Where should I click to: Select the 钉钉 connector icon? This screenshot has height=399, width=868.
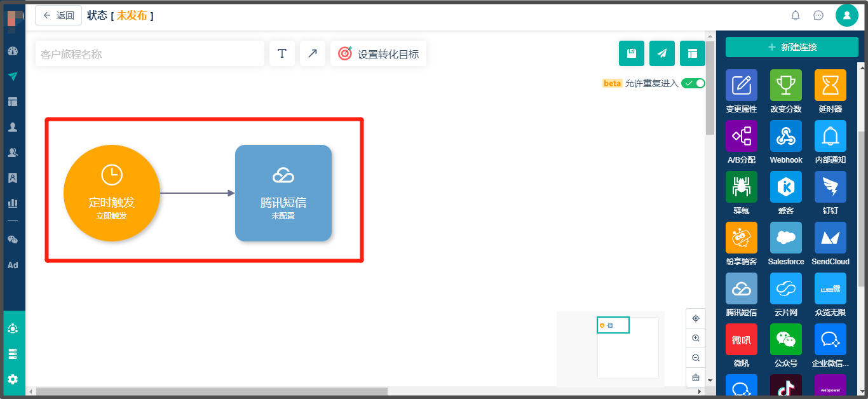point(831,187)
